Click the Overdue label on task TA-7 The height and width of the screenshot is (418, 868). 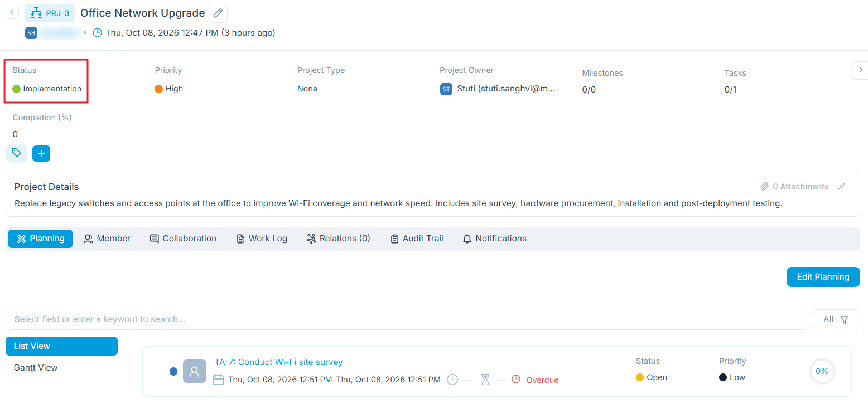(x=542, y=380)
